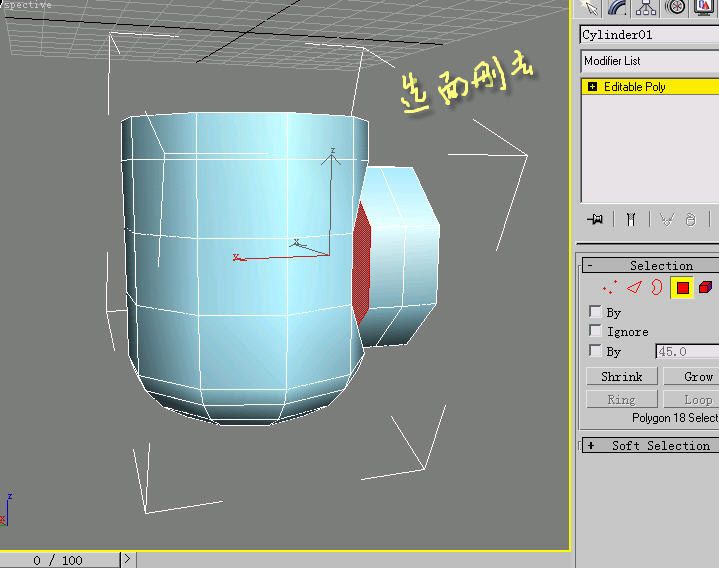The height and width of the screenshot is (568, 719).
Task: Click the Shrink selection button
Action: (x=622, y=376)
